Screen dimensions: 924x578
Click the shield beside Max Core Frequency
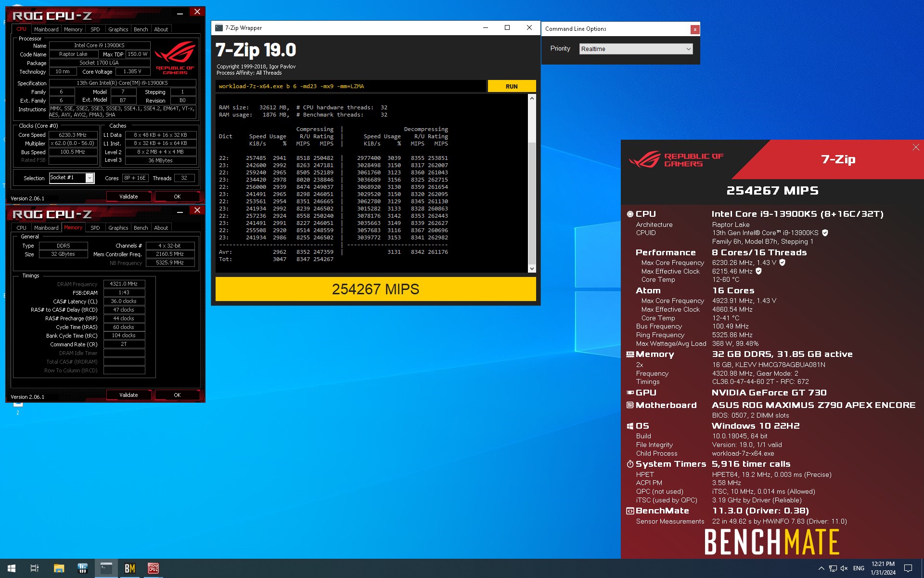tap(782, 263)
